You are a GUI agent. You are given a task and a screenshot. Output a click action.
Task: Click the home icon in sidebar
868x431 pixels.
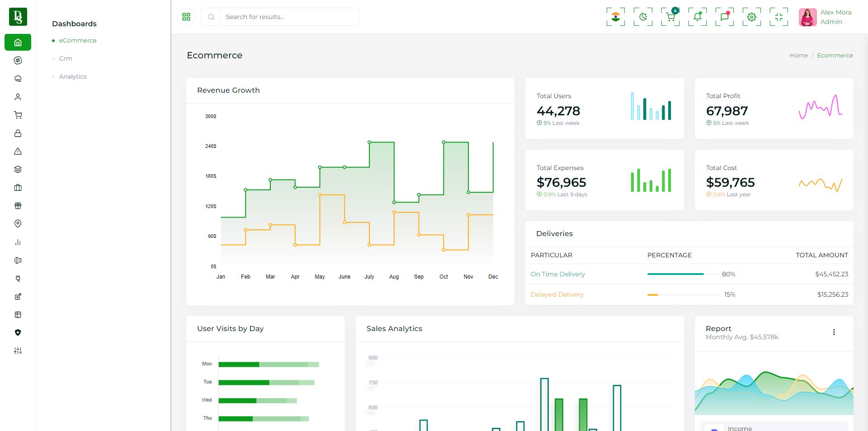[x=18, y=43]
